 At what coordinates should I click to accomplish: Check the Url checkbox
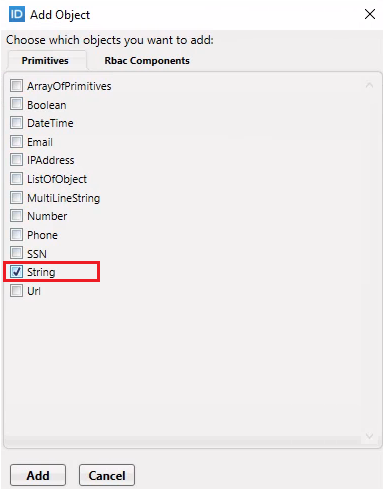click(16, 291)
